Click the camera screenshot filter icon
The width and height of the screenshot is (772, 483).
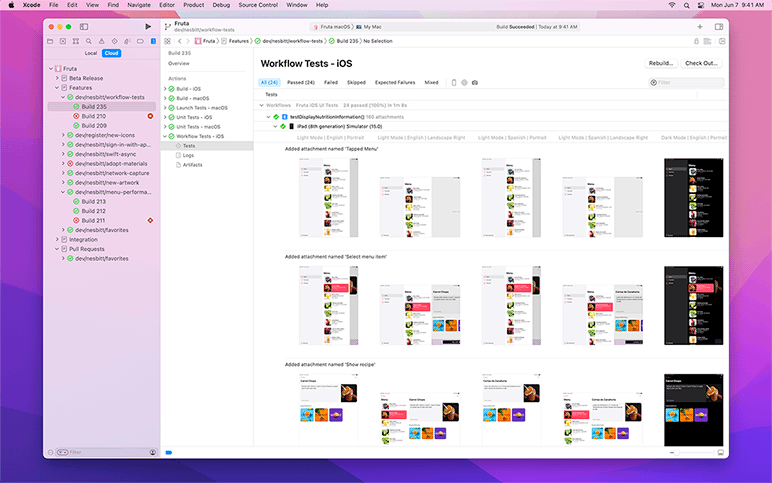pos(475,82)
